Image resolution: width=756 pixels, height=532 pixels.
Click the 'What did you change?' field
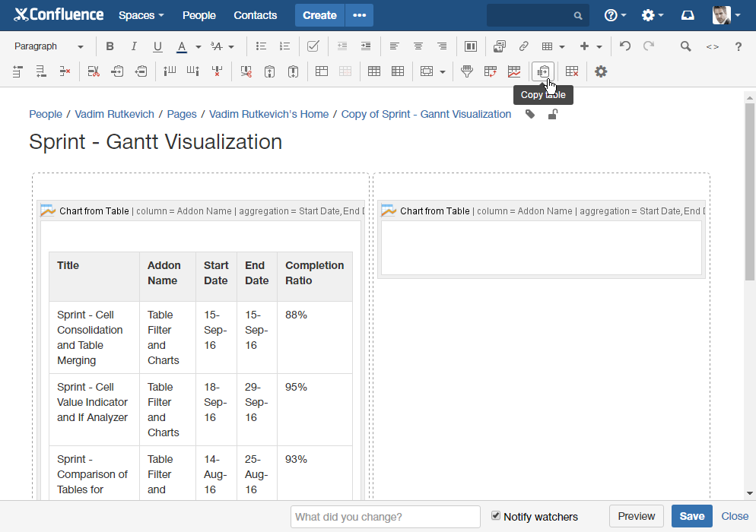tap(385, 517)
